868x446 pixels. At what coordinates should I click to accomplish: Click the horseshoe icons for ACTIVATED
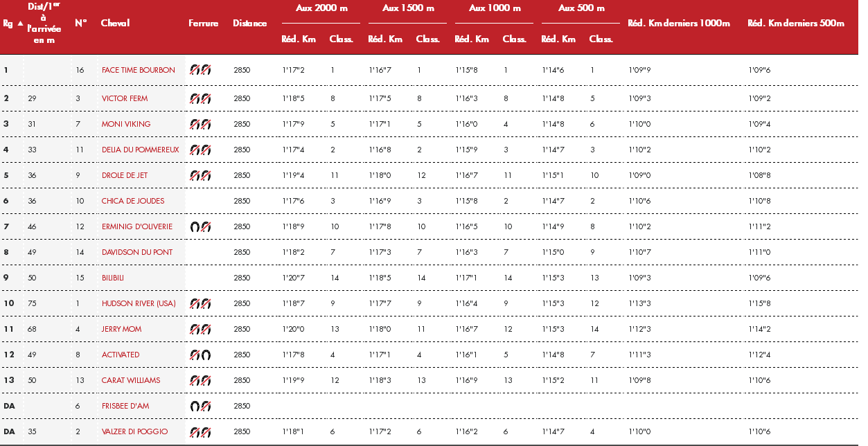[201, 355]
